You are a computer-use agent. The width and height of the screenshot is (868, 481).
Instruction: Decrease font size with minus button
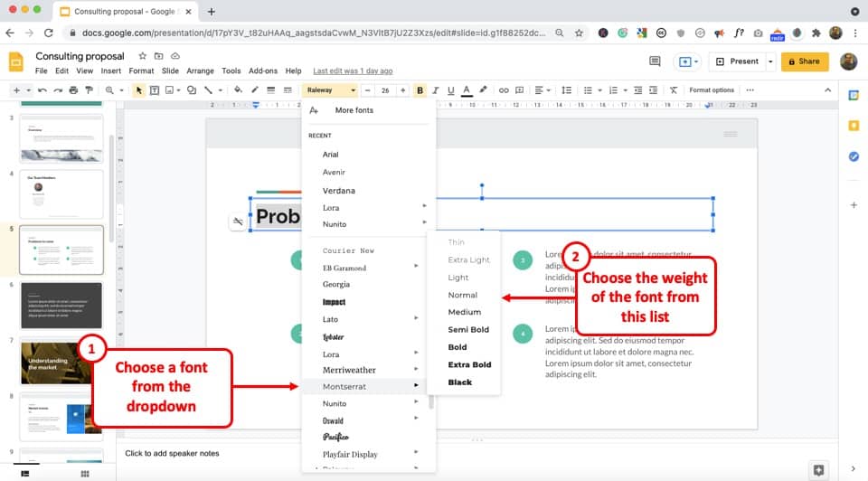click(x=367, y=90)
